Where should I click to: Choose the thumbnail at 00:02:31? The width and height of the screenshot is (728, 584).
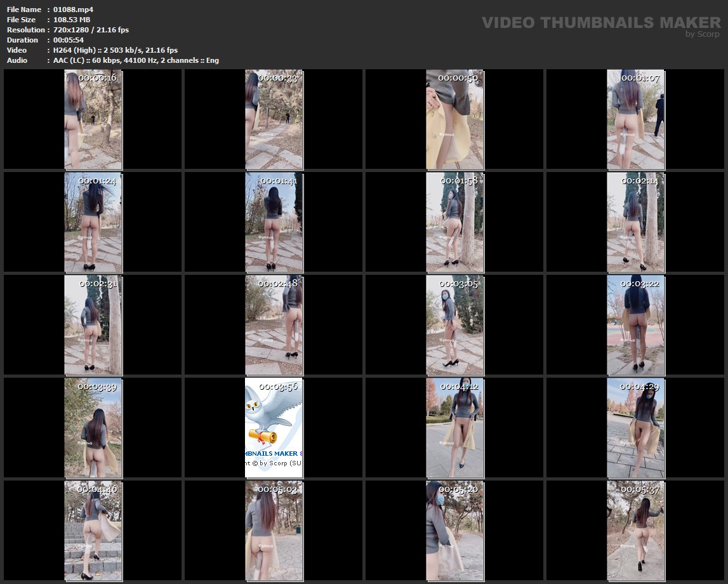pyautogui.click(x=93, y=325)
